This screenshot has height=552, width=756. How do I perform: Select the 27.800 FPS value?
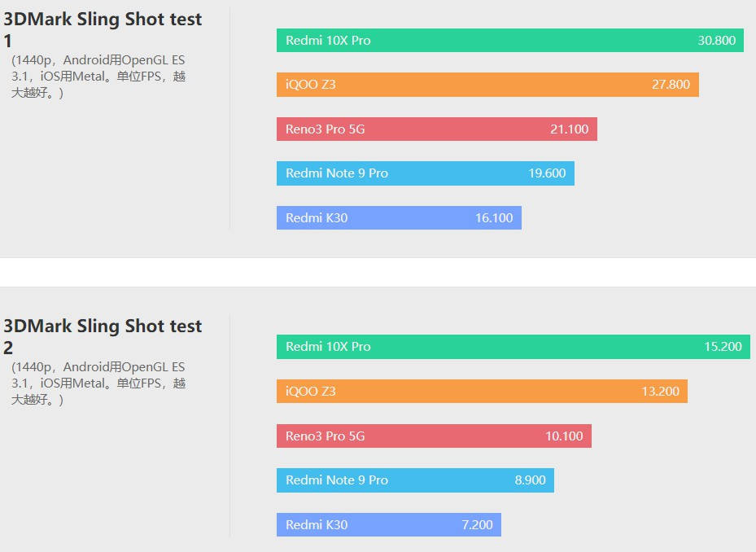click(671, 85)
